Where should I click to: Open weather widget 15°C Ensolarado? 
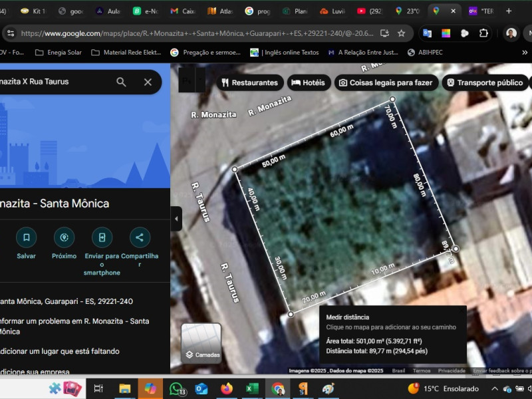(x=443, y=388)
